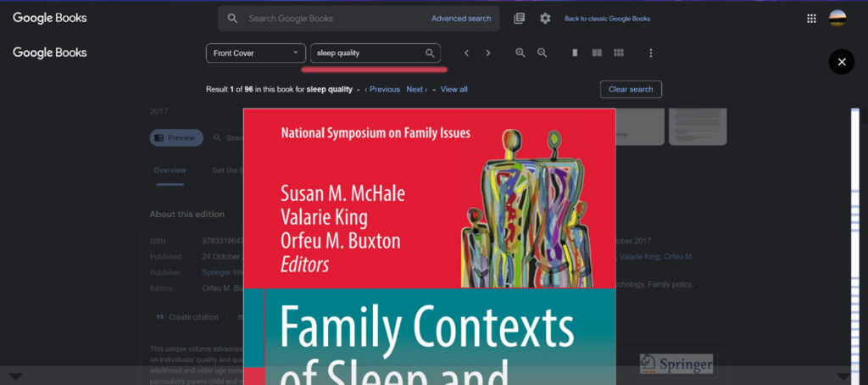Click the 'About this edition' heading
Screen dimensions: 868x385
point(187,215)
